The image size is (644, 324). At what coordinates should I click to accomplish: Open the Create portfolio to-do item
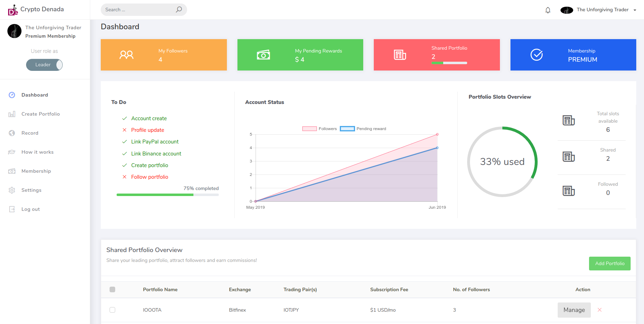pyautogui.click(x=150, y=165)
